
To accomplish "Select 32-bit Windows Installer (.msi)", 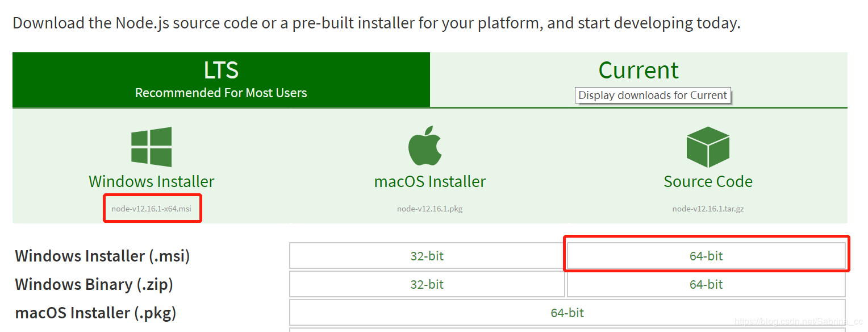I will pos(427,255).
